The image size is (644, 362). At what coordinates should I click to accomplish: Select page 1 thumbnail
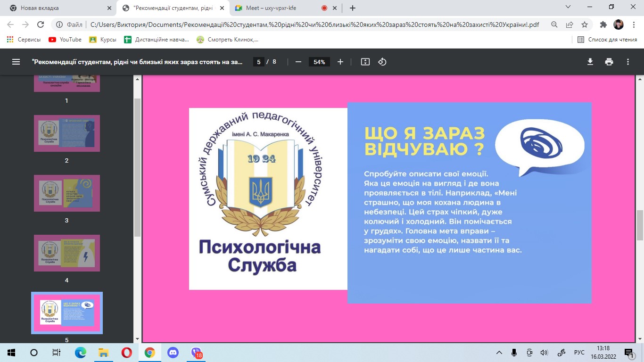click(x=66, y=83)
